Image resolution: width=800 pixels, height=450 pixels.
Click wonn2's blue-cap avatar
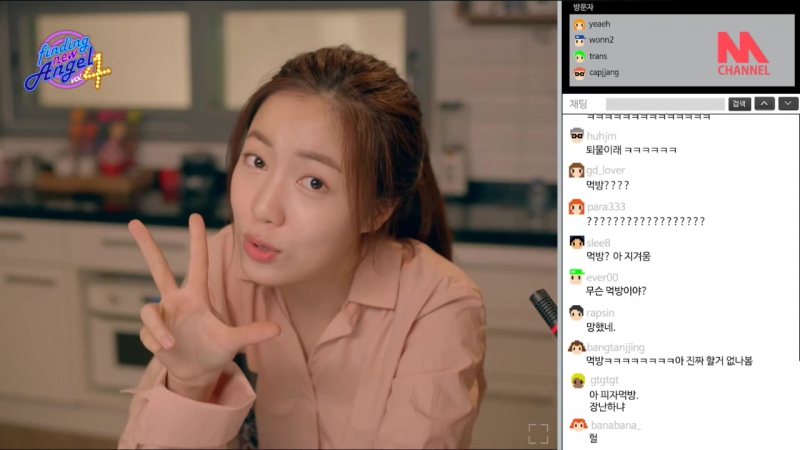579,40
